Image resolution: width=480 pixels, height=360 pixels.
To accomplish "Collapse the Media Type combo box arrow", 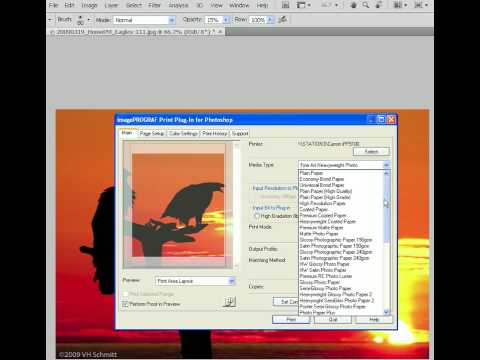I will [x=386, y=165].
